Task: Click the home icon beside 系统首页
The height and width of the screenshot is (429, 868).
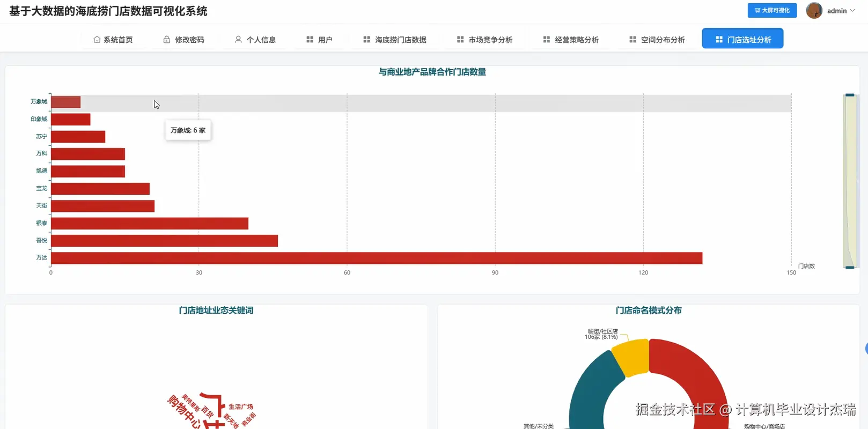Action: (x=97, y=40)
